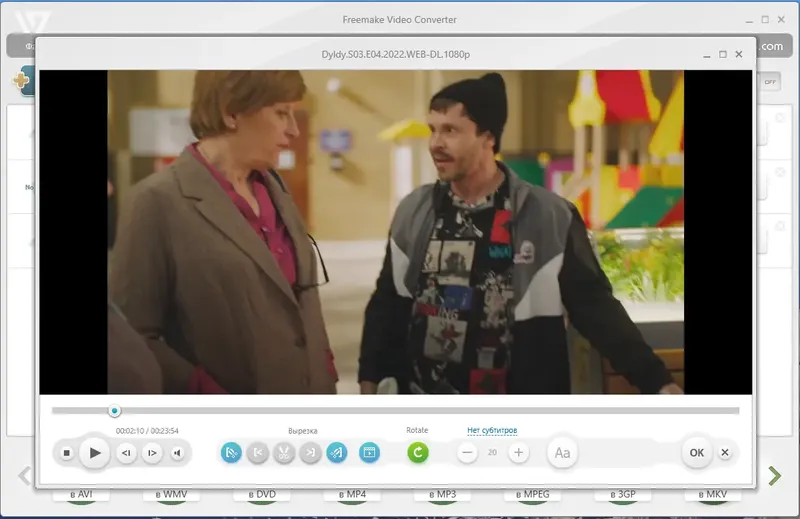Open the Aa subtitle font settings
The width and height of the screenshot is (800, 519).
(562, 453)
